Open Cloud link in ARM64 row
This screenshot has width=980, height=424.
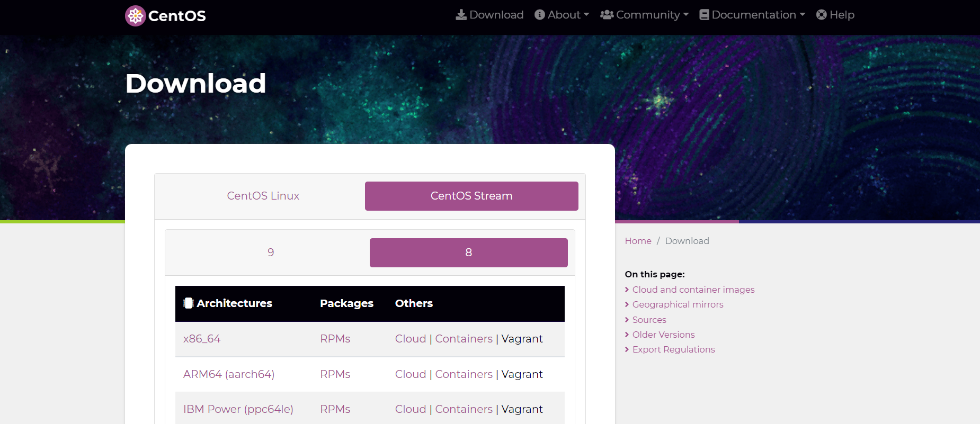(411, 374)
